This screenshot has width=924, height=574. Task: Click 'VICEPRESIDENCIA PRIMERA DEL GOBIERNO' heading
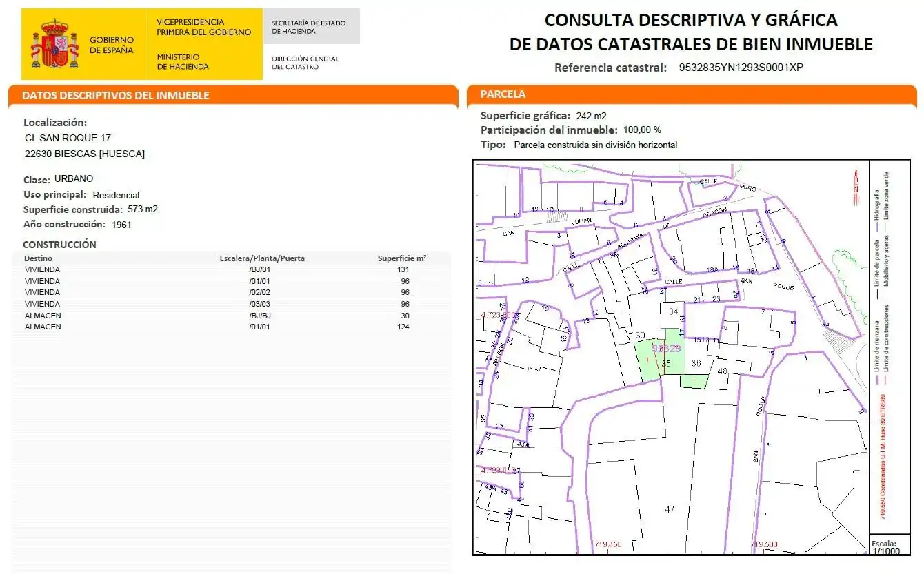pyautogui.click(x=204, y=27)
